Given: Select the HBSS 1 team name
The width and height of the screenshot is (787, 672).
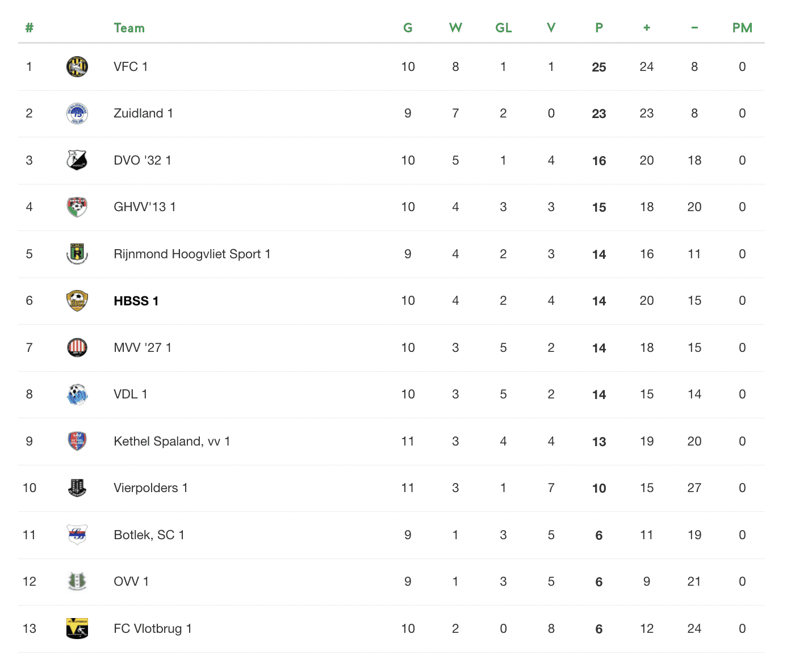Looking at the screenshot, I should click(x=136, y=301).
